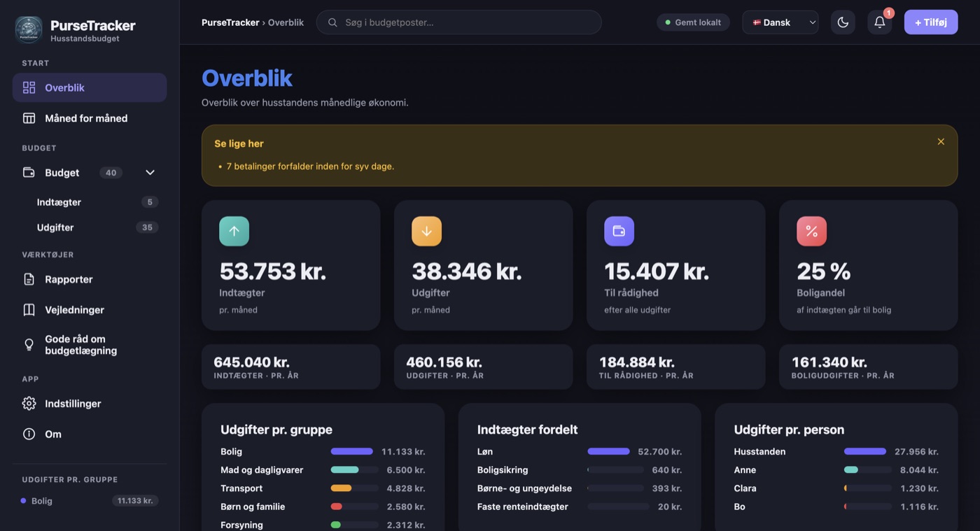The image size is (980, 531).
Task: Click the green Gemt lokalt status pill
Action: click(693, 22)
